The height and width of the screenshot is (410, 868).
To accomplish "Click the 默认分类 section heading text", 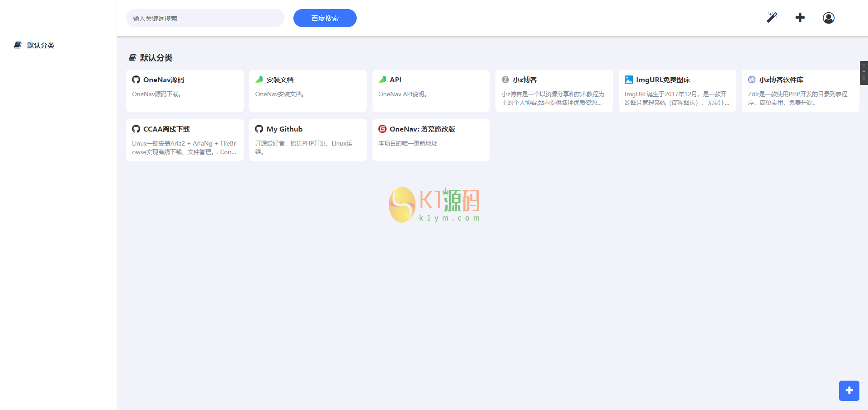I will 156,57.
